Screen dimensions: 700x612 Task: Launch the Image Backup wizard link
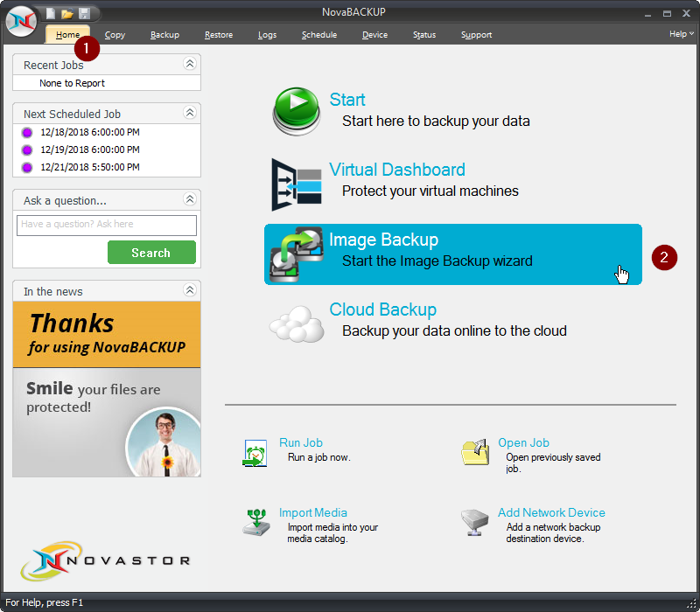click(x=384, y=240)
